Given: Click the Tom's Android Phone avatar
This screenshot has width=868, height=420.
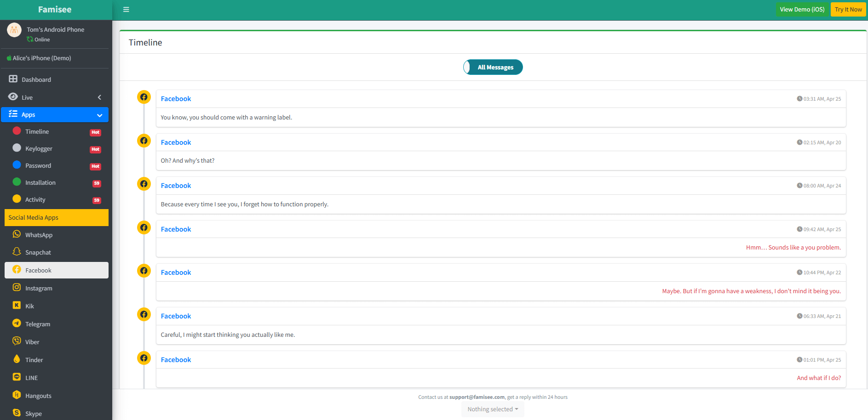Looking at the screenshot, I should coord(14,30).
